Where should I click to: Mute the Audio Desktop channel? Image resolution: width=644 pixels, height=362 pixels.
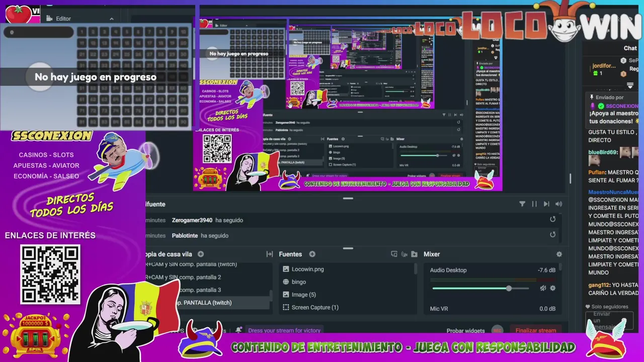pos(543,288)
